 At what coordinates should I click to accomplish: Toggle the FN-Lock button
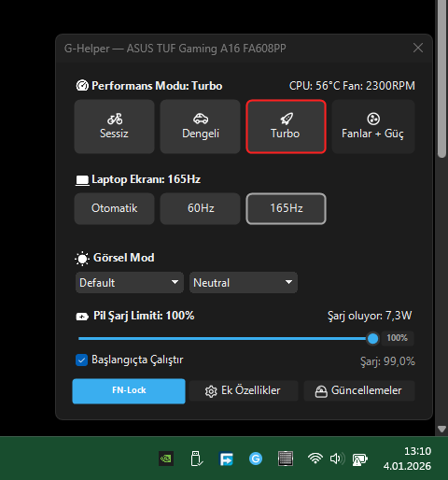tap(129, 391)
